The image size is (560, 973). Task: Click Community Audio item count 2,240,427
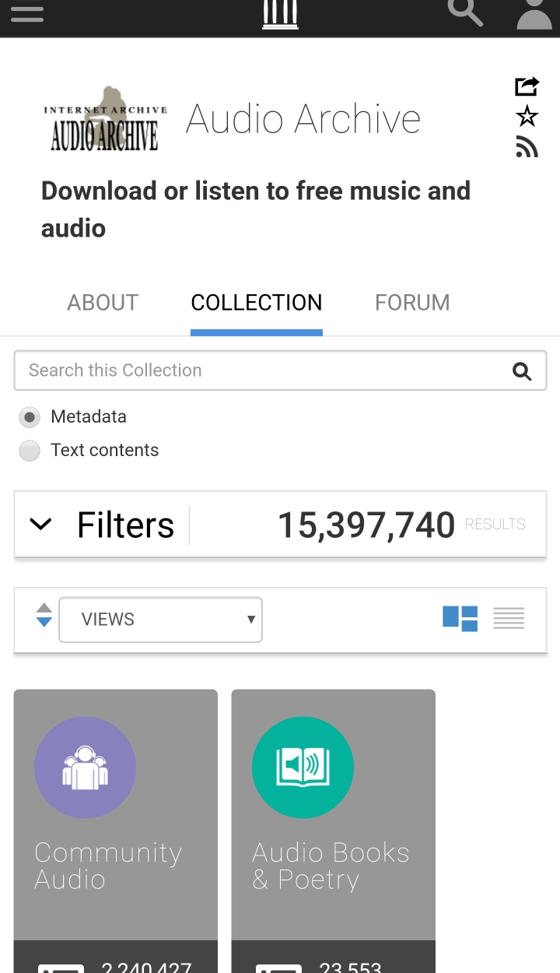click(146, 966)
